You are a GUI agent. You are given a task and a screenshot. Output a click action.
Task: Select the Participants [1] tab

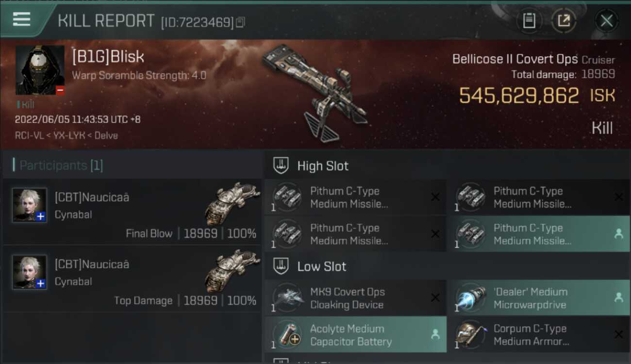pos(60,165)
